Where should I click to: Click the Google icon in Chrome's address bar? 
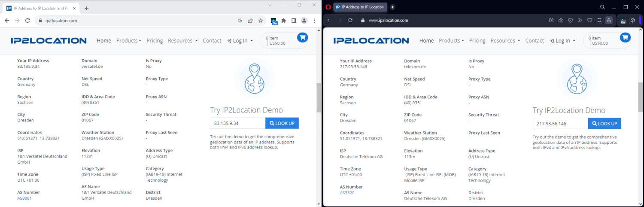point(240,20)
